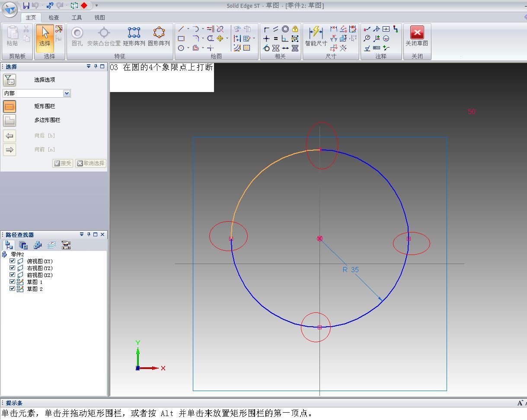
Task: Select the 矩形阵列 rectangular pattern tool
Action: [x=134, y=36]
